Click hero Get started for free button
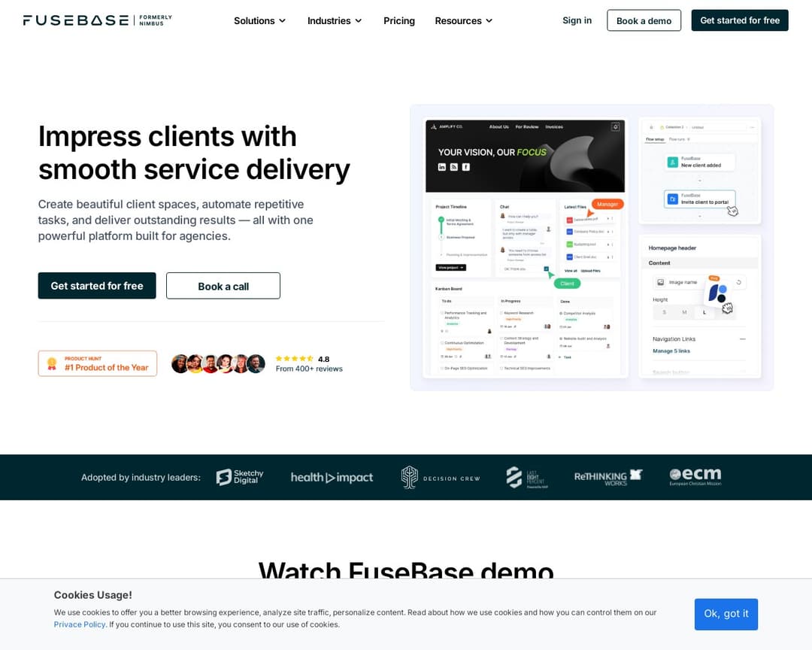Screen dimensions: 812x650 pos(97,286)
